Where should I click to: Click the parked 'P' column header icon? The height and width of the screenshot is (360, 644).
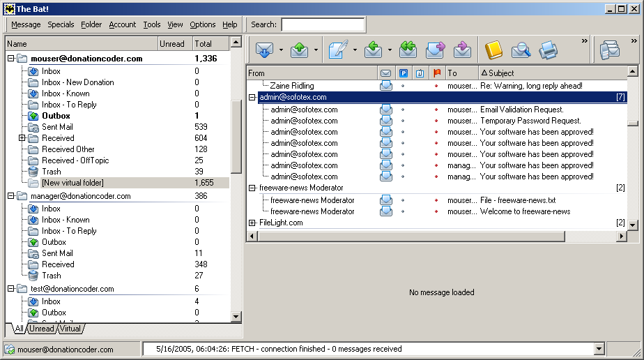coord(404,73)
